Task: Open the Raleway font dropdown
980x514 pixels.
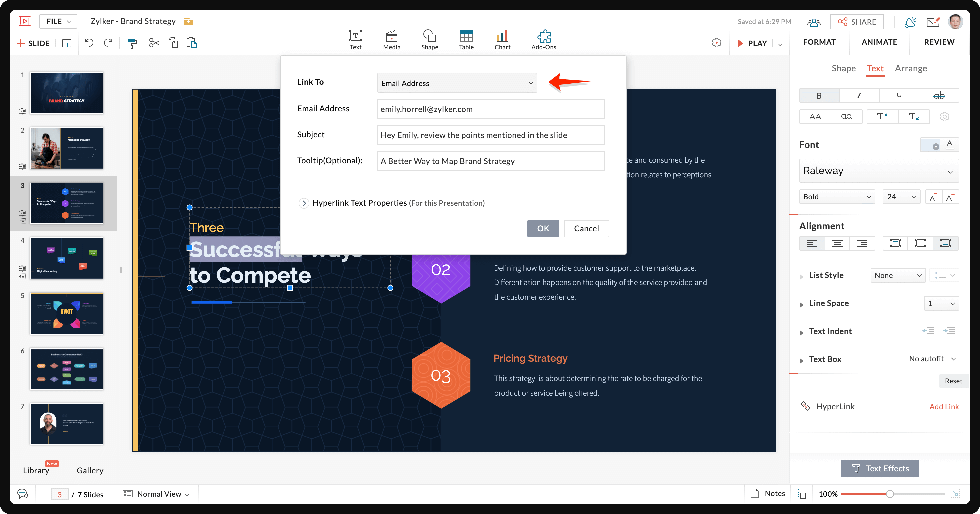Action: [x=878, y=171]
